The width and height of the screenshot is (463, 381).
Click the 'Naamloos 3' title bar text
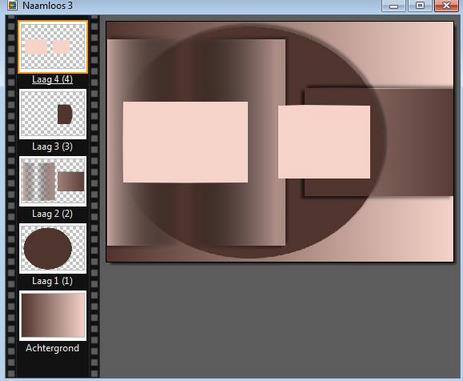pos(47,5)
